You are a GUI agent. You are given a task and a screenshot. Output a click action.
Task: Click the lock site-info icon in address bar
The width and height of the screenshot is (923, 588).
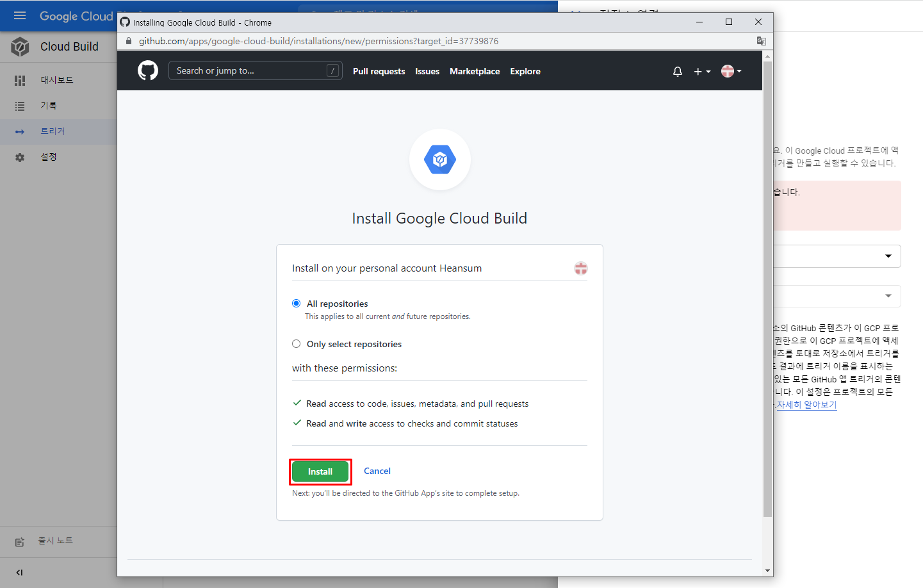(x=129, y=41)
